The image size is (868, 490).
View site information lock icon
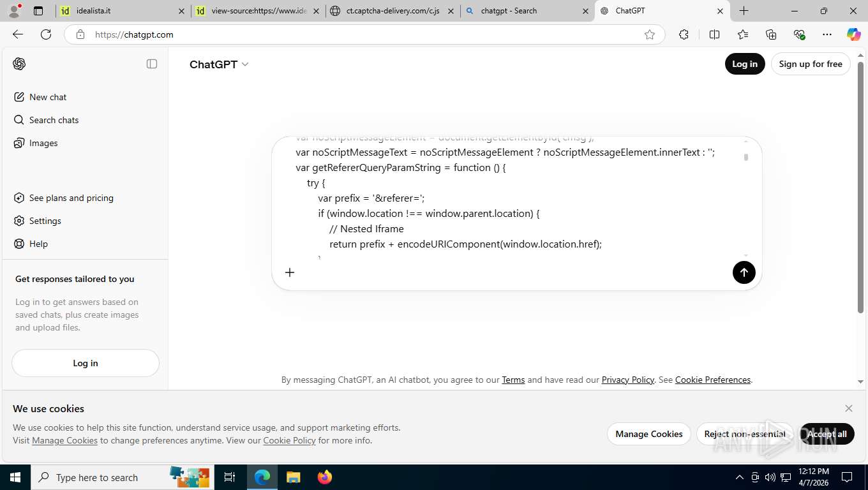click(80, 34)
